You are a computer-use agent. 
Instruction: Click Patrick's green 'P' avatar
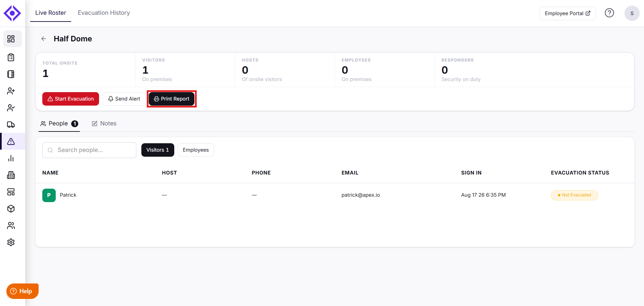click(49, 195)
